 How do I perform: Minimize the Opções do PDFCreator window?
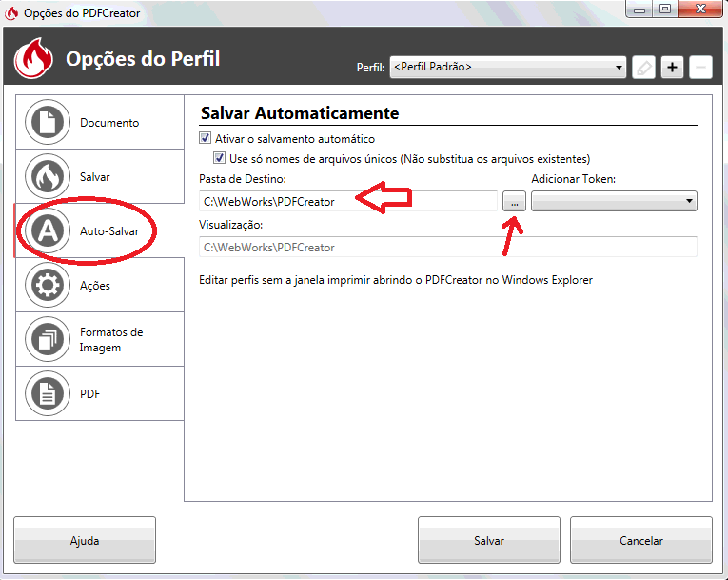click(x=639, y=10)
